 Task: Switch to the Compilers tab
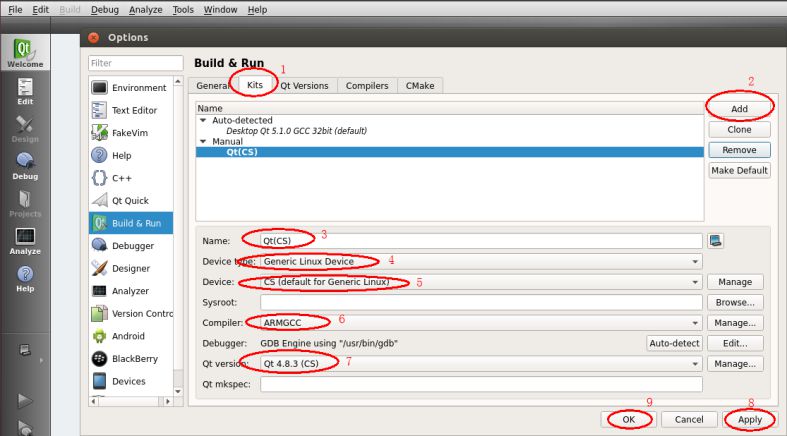click(x=367, y=86)
